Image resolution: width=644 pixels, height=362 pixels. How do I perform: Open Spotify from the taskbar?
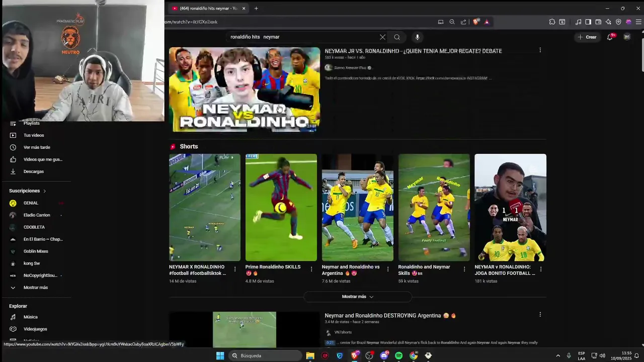399,355
